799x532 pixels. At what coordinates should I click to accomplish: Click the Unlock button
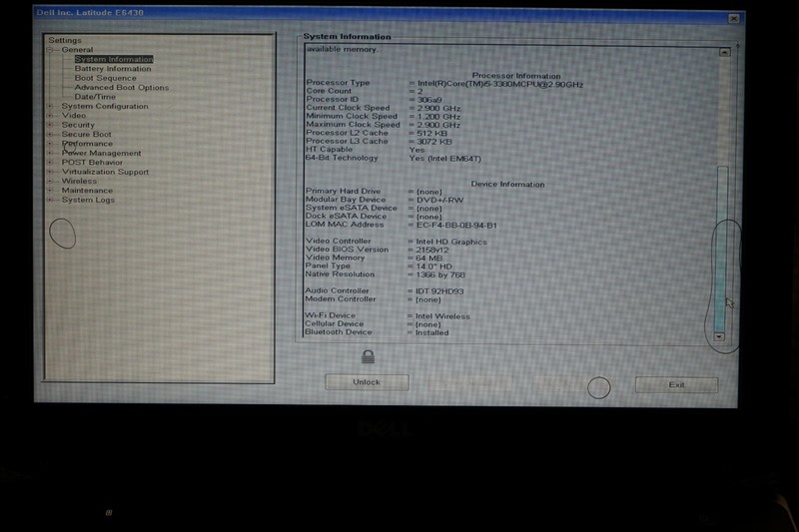pos(367,382)
